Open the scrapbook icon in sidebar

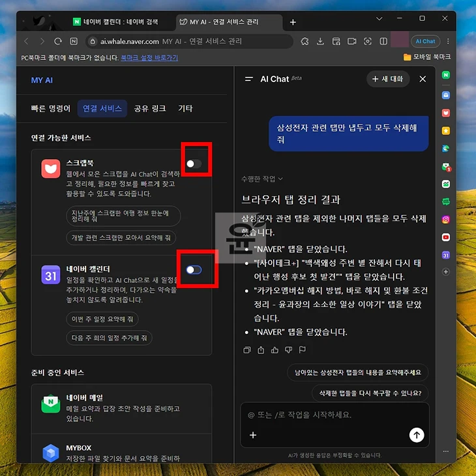[445, 113]
